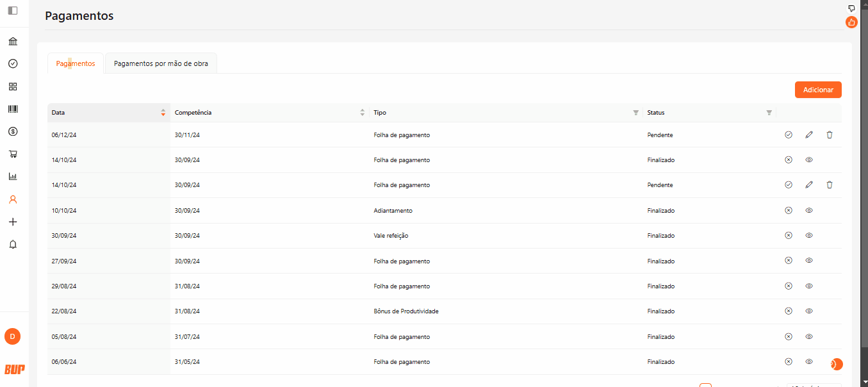Image resolution: width=868 pixels, height=387 pixels.
Task: Edit the 06/12/24 Folha de pagamento row
Action: point(809,135)
